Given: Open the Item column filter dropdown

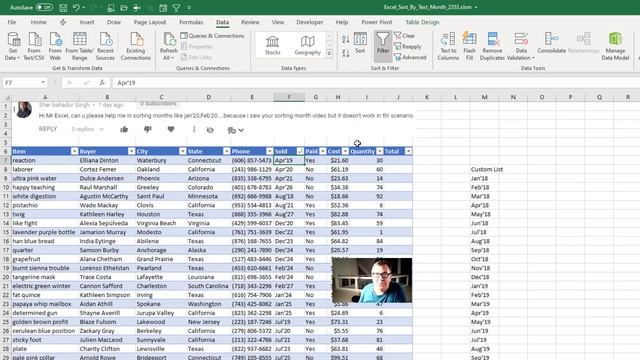Looking at the screenshot, I should 74,151.
